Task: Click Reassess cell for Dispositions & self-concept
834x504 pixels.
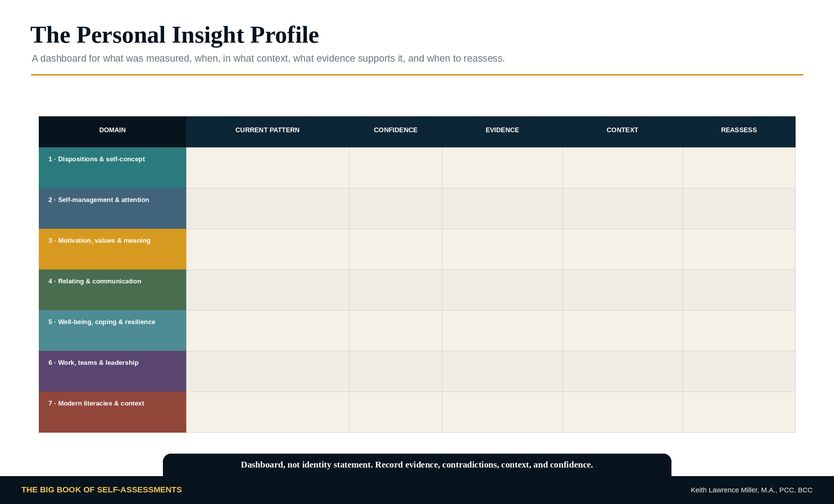Action: pos(739,168)
